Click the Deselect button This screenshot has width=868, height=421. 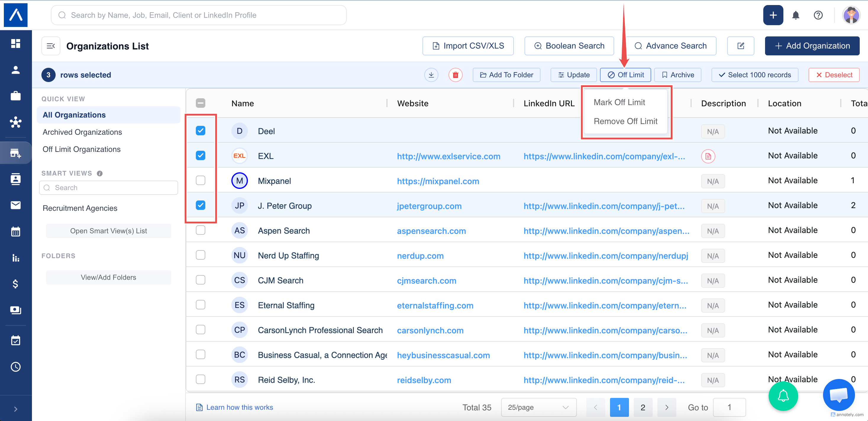(x=834, y=75)
